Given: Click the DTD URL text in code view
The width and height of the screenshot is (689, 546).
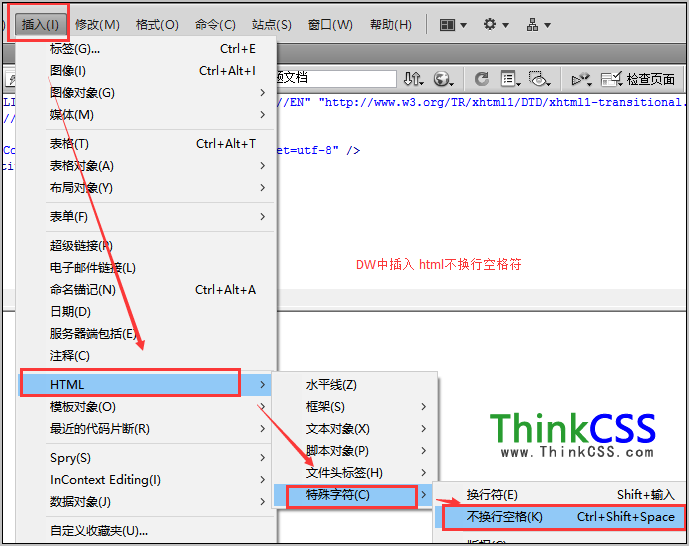Looking at the screenshot, I should click(x=503, y=102).
